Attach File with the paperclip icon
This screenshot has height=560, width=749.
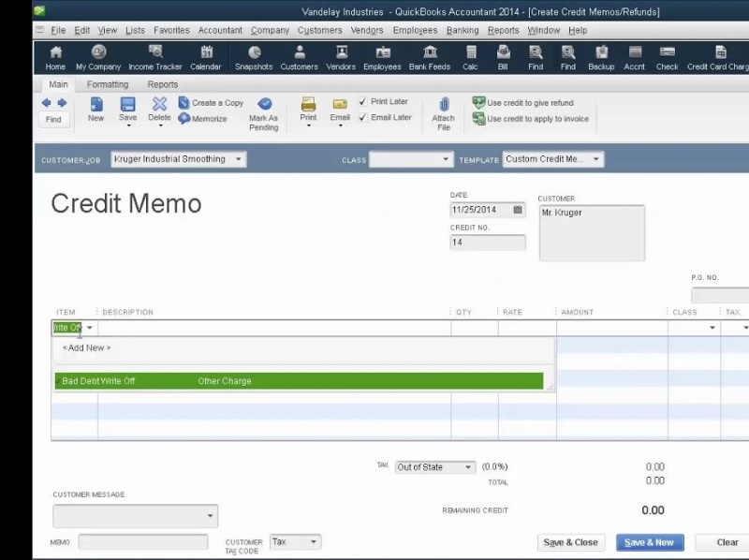[x=444, y=114]
